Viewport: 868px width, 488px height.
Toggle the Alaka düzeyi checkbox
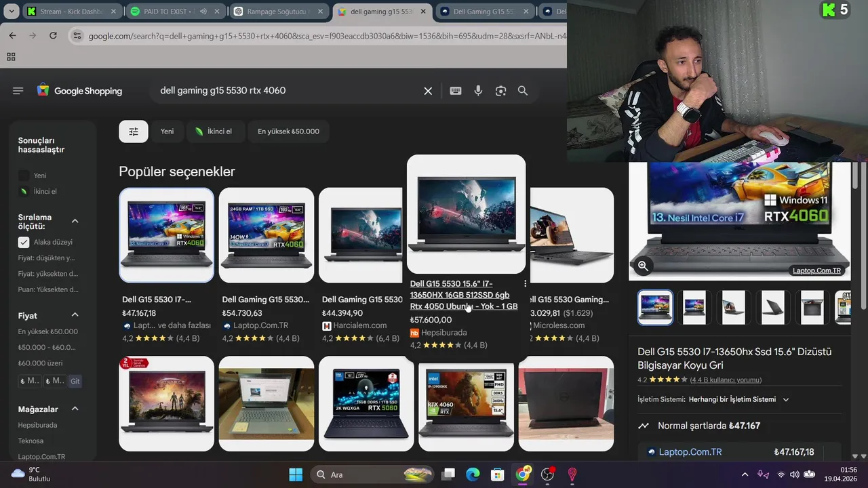click(x=24, y=242)
